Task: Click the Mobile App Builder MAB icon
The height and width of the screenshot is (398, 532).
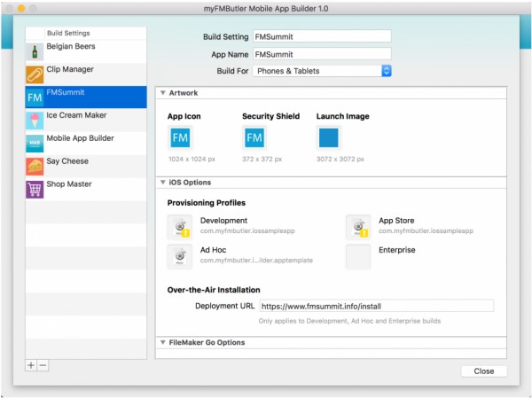Action: pyautogui.click(x=35, y=144)
